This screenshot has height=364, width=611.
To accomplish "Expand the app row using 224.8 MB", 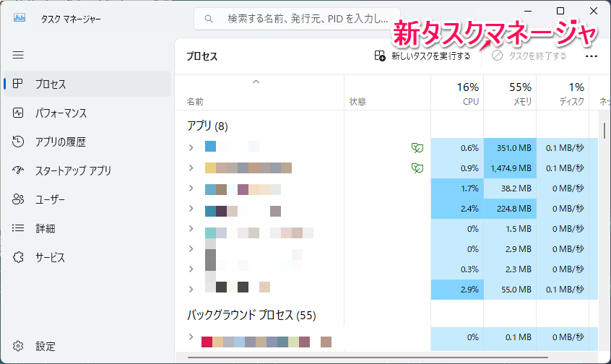I will [191, 209].
